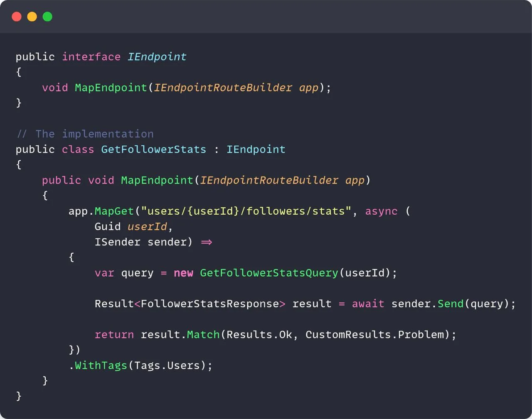Click the 'GetFollowerStats' class name
The image size is (532, 419).
click(x=154, y=149)
